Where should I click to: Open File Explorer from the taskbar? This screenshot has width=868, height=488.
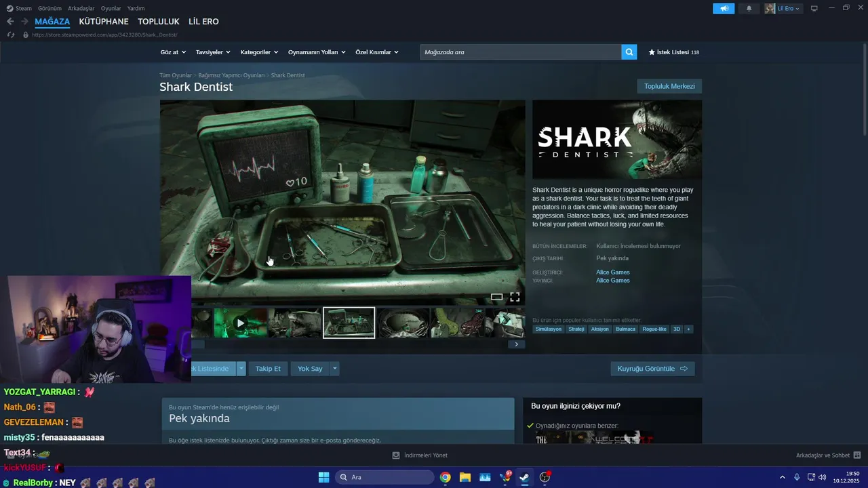(x=465, y=477)
